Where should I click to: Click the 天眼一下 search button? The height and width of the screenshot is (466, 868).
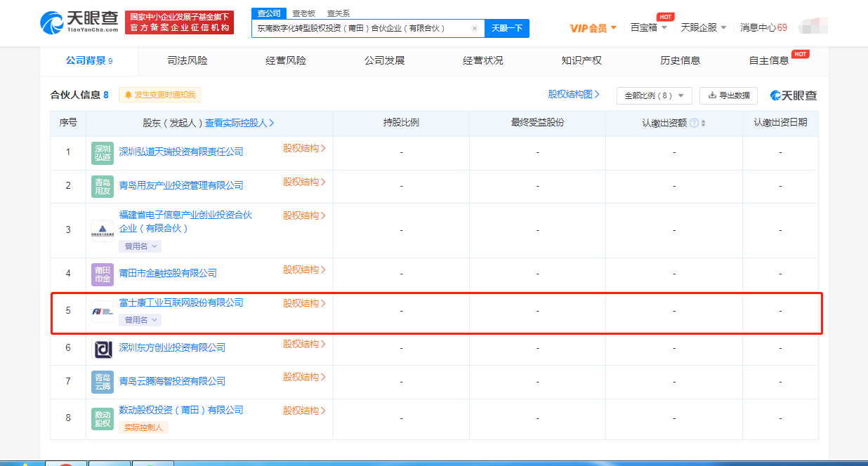coord(507,28)
